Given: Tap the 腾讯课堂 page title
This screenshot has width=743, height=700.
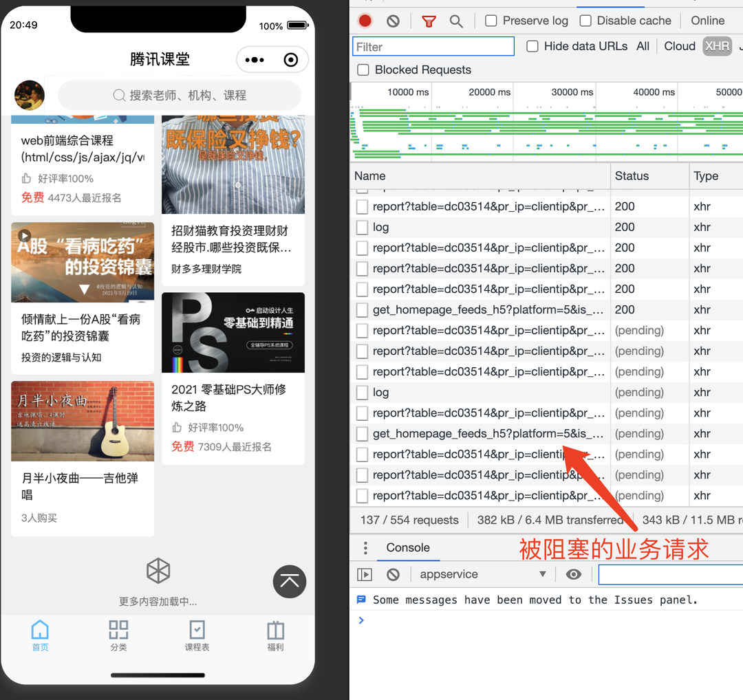Looking at the screenshot, I should click(160, 60).
